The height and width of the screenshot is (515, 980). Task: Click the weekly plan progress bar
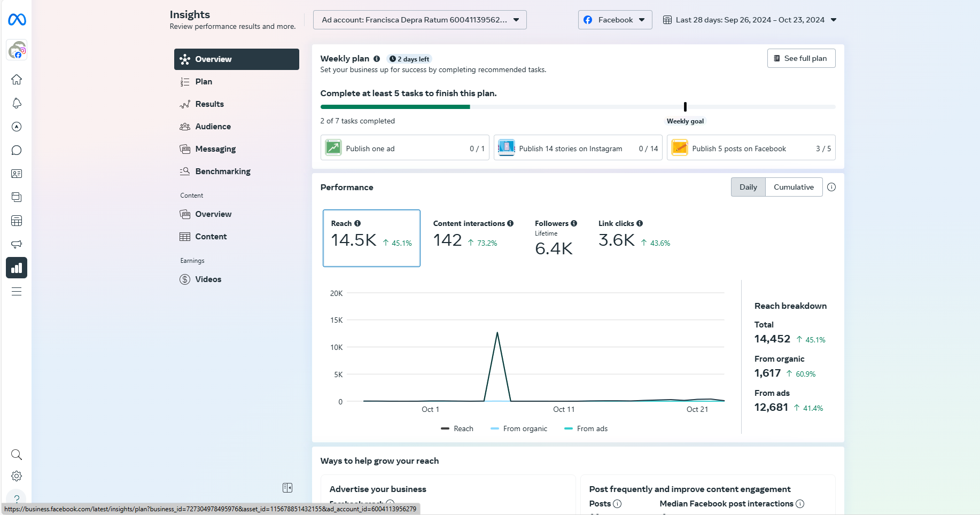(578, 107)
